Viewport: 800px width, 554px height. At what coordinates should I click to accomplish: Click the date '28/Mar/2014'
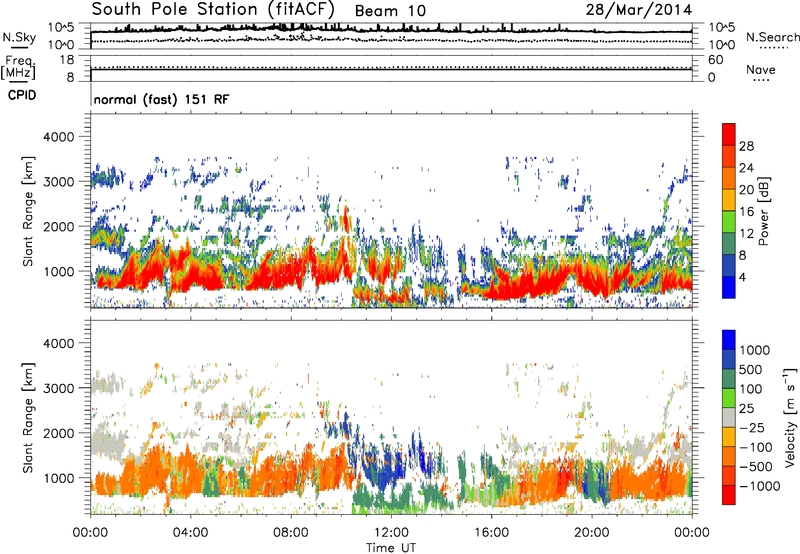(639, 10)
